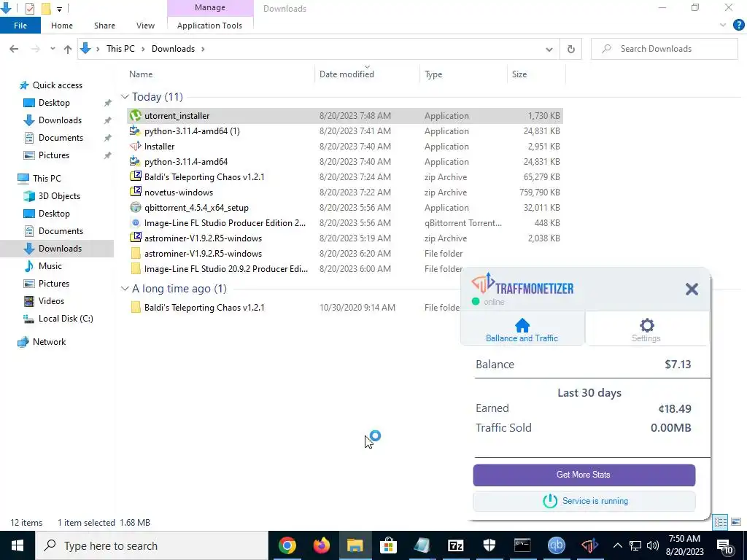Click the Windows Start button
This screenshot has height=560, width=747.
pos(18,545)
